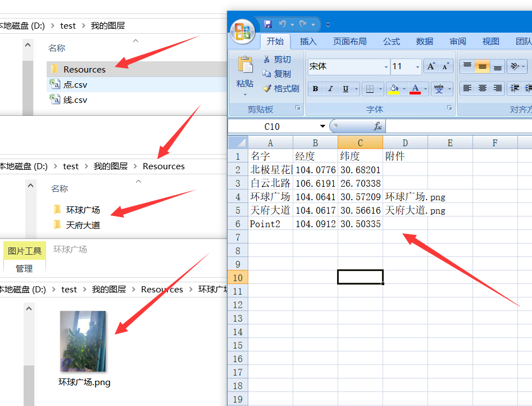
Task: Align text left in cell
Action: point(467,88)
